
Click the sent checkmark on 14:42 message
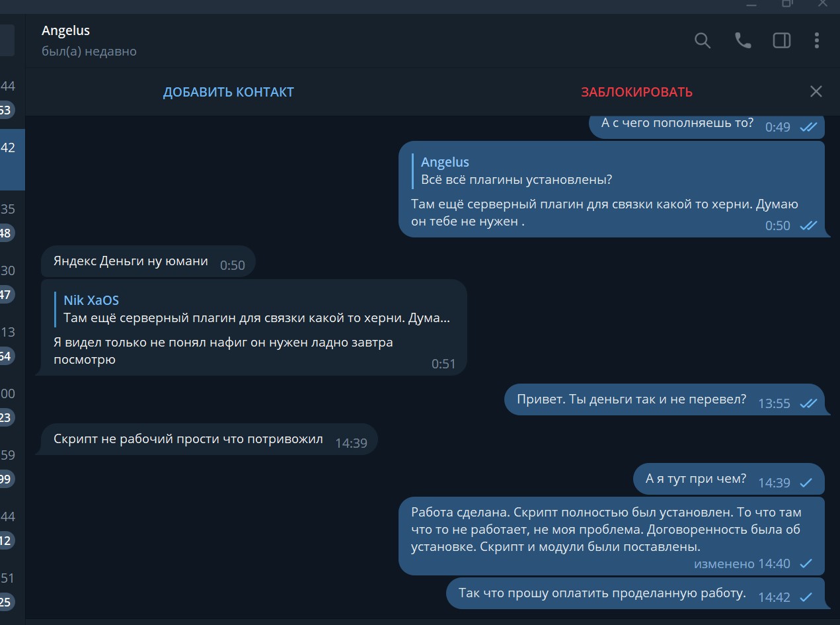pyautogui.click(x=806, y=597)
